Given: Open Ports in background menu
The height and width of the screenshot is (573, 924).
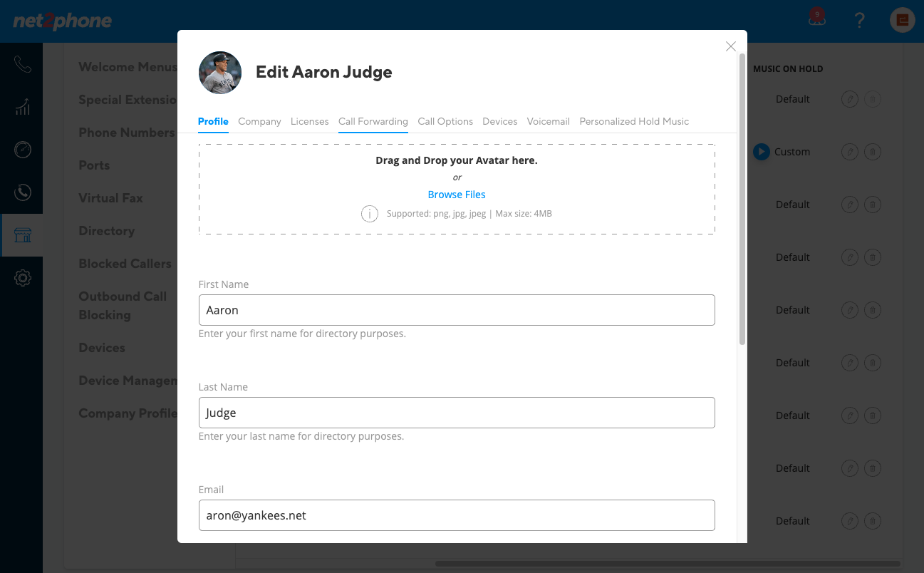Looking at the screenshot, I should coord(94,165).
